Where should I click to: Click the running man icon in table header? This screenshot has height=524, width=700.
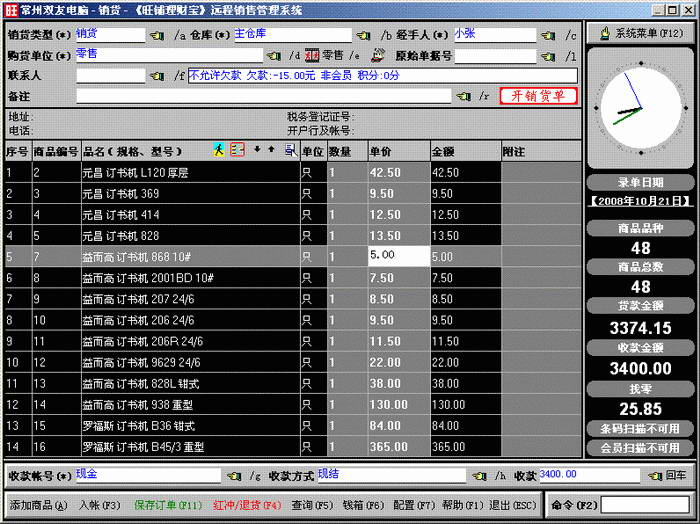tap(218, 150)
